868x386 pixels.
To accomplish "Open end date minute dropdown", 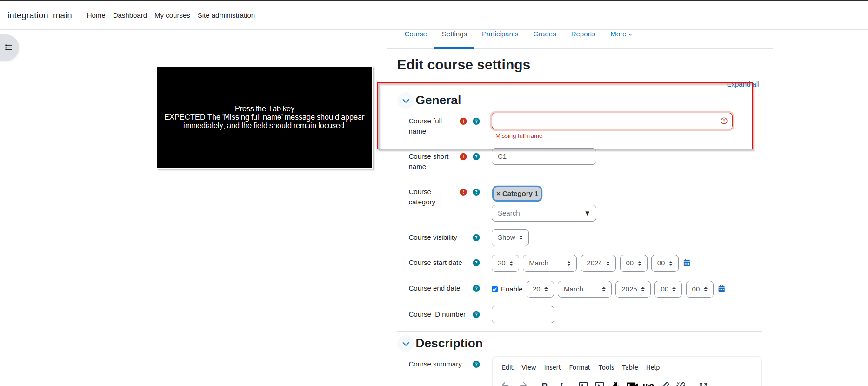I will click(700, 289).
